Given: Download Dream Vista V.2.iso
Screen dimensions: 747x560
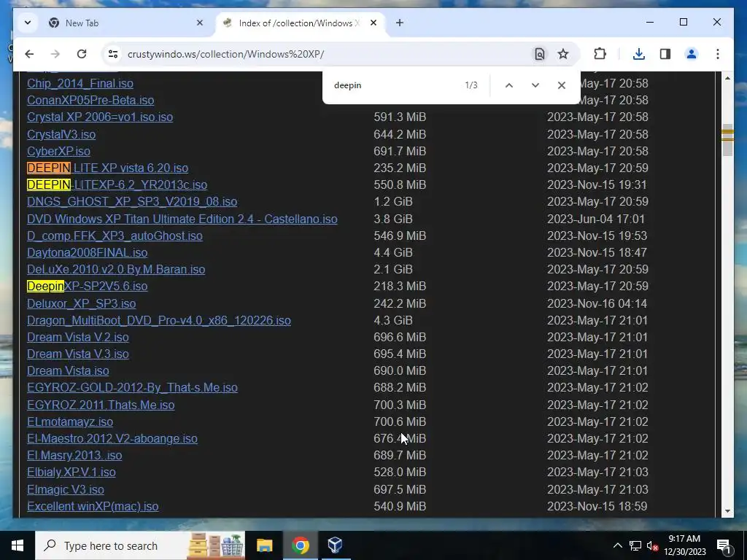Looking at the screenshot, I should click(x=78, y=337).
